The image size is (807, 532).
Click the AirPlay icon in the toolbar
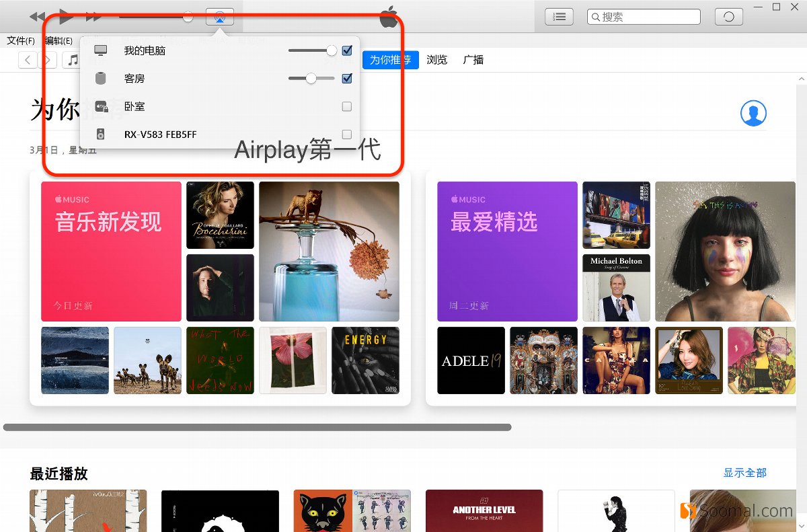219,16
